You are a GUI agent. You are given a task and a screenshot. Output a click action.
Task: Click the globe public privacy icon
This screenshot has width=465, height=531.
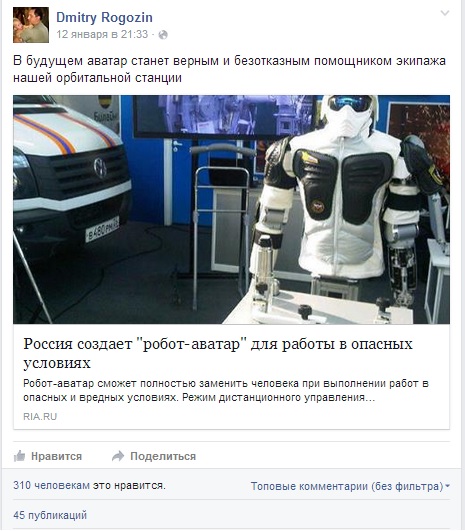click(x=163, y=35)
